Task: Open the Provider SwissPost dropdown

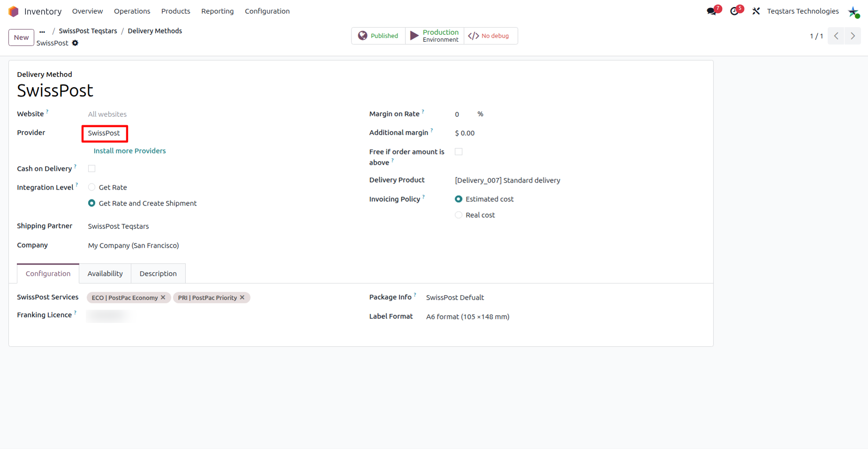Action: coord(105,133)
